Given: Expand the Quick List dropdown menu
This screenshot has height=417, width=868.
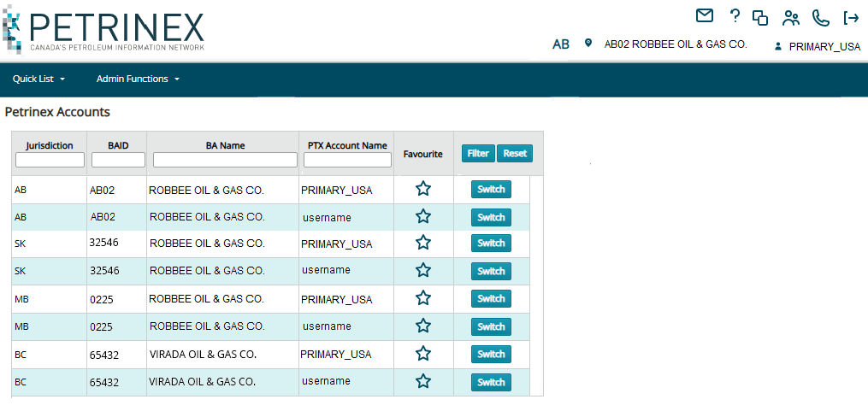Looking at the screenshot, I should (38, 79).
